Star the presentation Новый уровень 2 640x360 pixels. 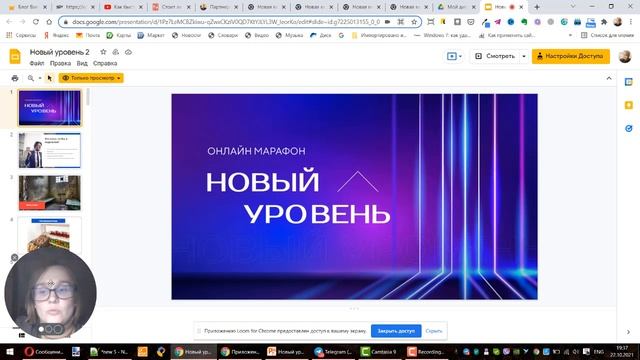[x=103, y=52]
